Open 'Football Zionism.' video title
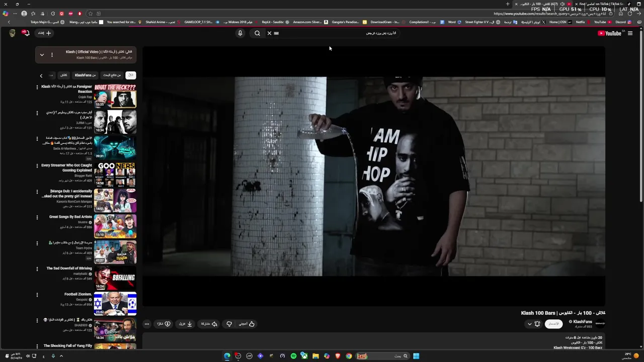This screenshot has height=362, width=644. [x=78, y=294]
